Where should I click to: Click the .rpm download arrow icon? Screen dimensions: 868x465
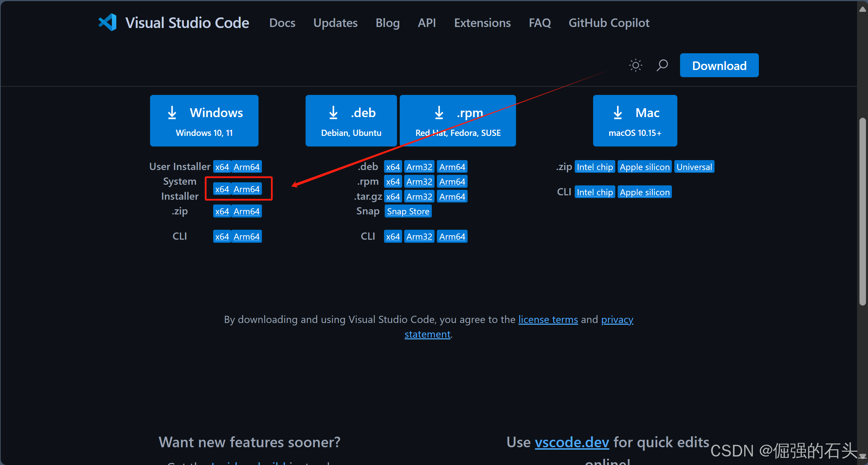pos(439,113)
